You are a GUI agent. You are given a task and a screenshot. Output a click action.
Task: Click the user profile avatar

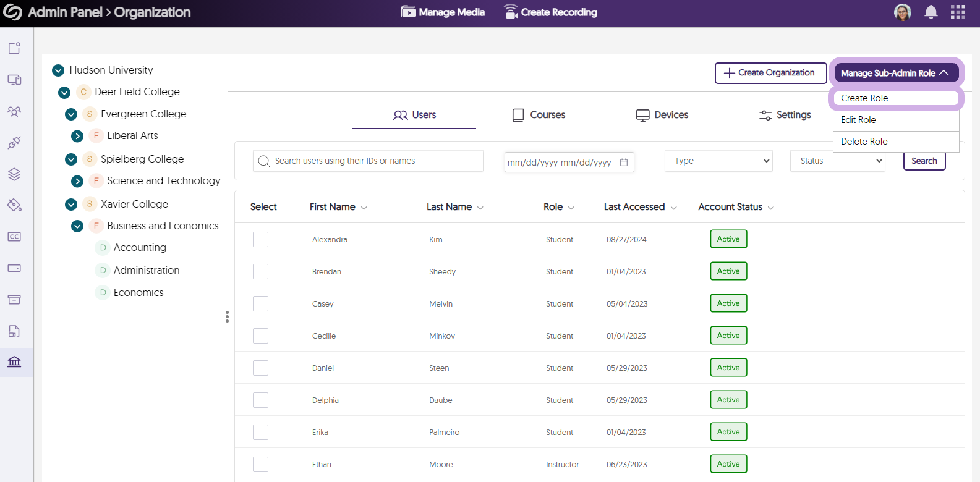[903, 12]
